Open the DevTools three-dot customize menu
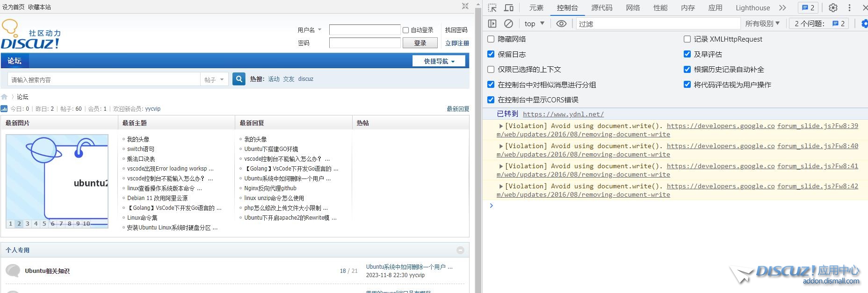 849,8
